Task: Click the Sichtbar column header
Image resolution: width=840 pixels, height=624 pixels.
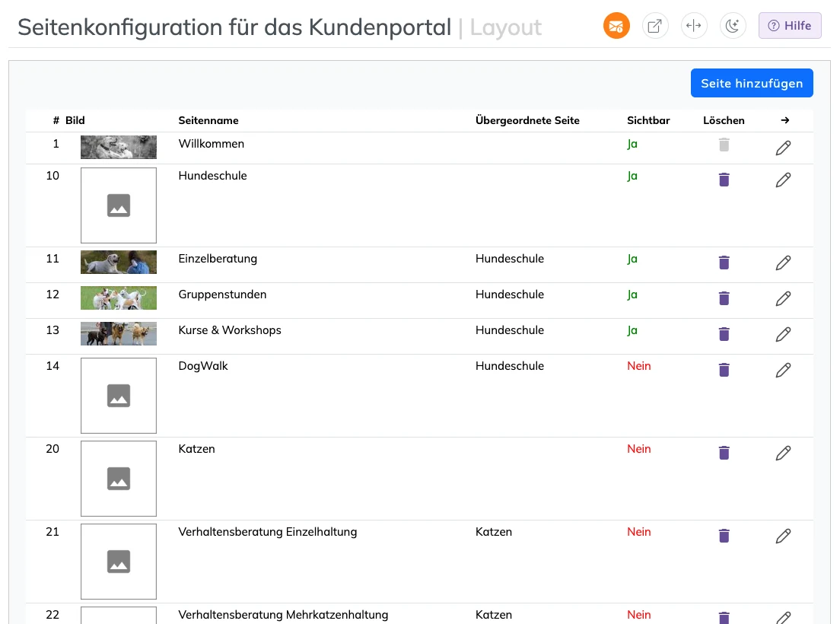Action: (648, 120)
